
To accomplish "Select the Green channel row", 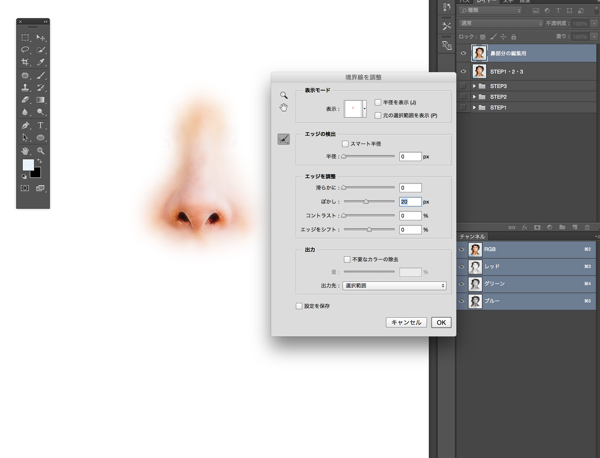I will 527,284.
